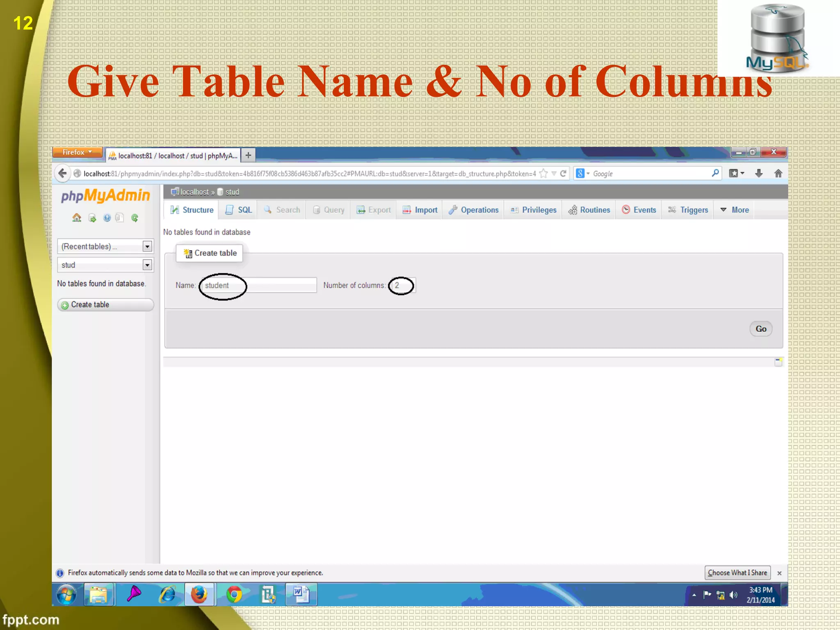Switch to Firefox in taskbar

[199, 595]
